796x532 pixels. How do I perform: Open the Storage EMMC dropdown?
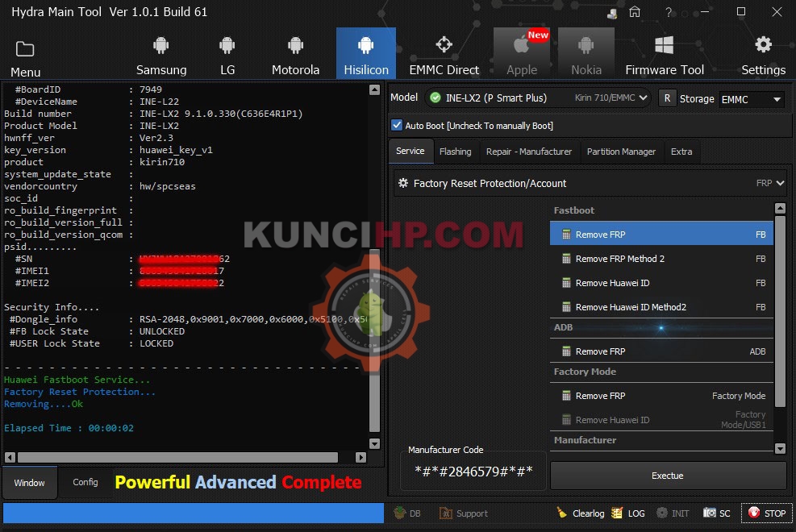tap(752, 99)
